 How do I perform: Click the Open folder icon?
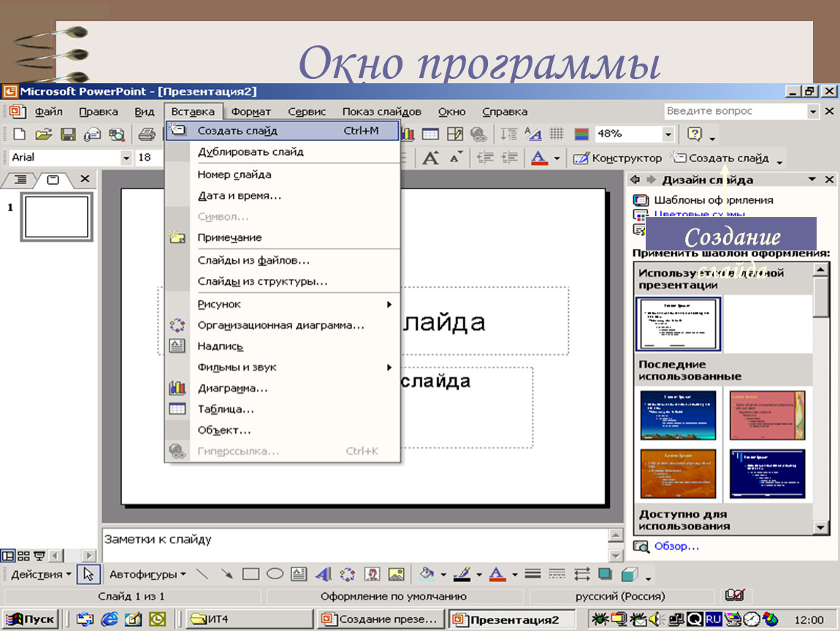43,134
